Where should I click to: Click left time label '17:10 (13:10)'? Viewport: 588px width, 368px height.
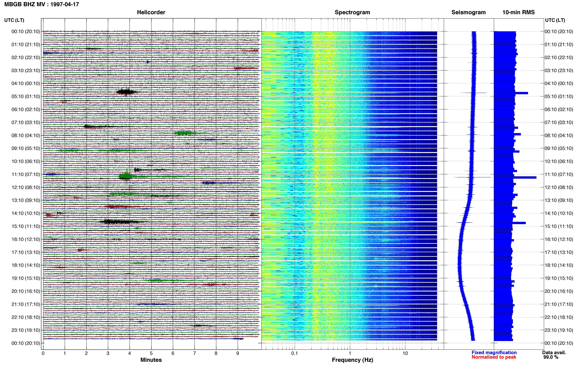tap(26, 252)
